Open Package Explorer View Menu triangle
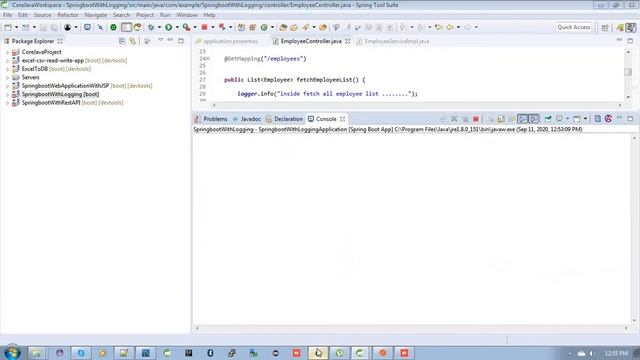This screenshot has width=640, height=360. (x=160, y=40)
